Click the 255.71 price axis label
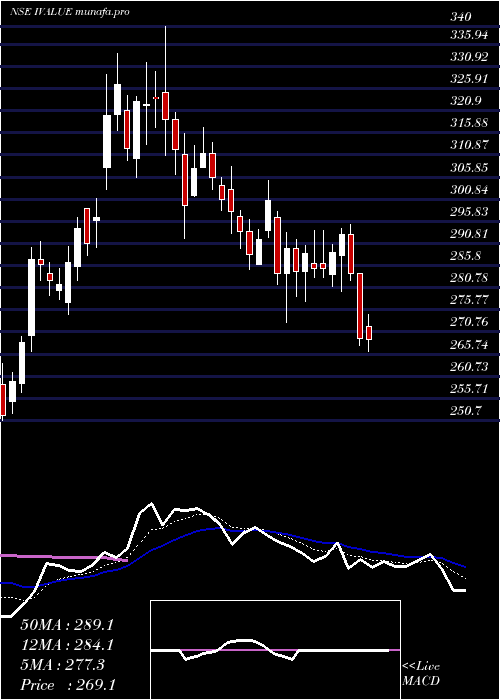The height and width of the screenshot is (700, 500). [x=469, y=389]
